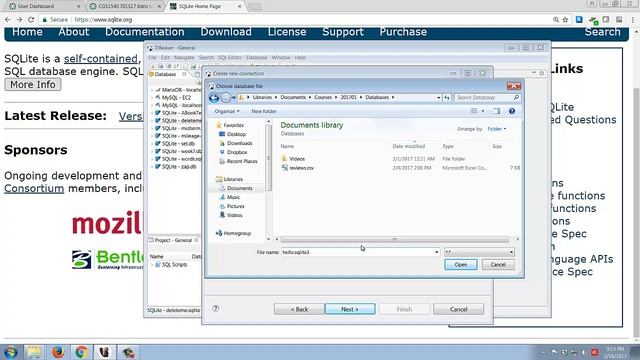Sort files by Date modified column
This screenshot has height=360, width=640.
point(409,146)
